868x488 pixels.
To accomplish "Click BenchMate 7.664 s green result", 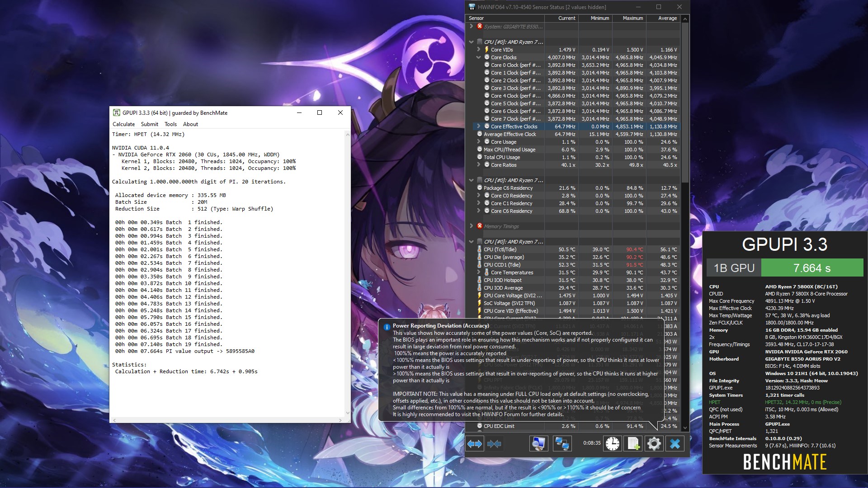I will click(x=812, y=268).
